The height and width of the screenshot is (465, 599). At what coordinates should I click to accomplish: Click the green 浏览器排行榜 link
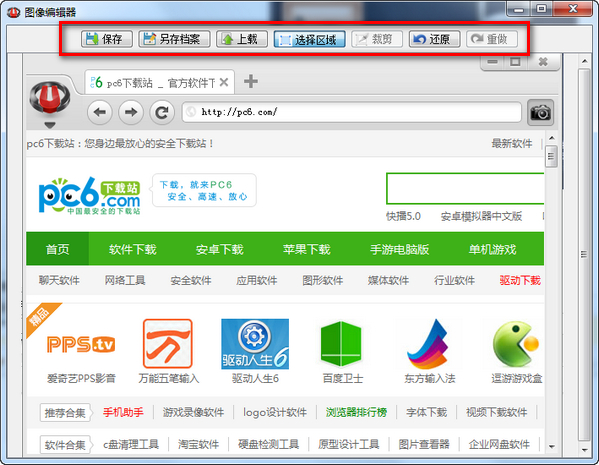tap(356, 412)
